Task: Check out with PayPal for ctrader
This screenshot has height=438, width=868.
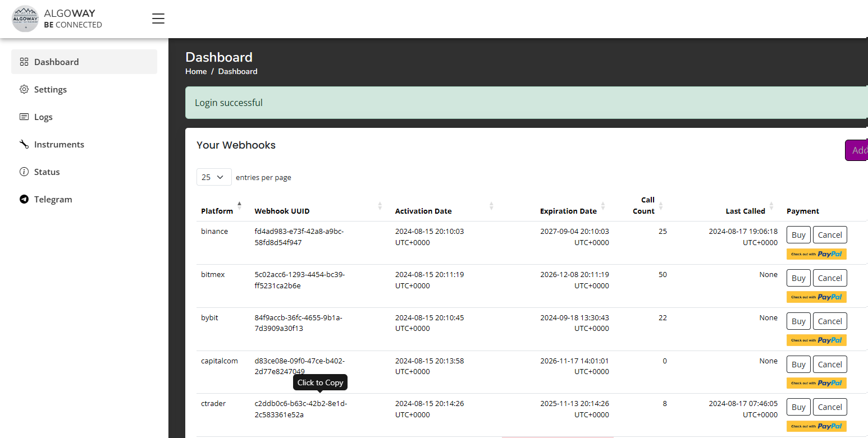Action: tap(816, 426)
